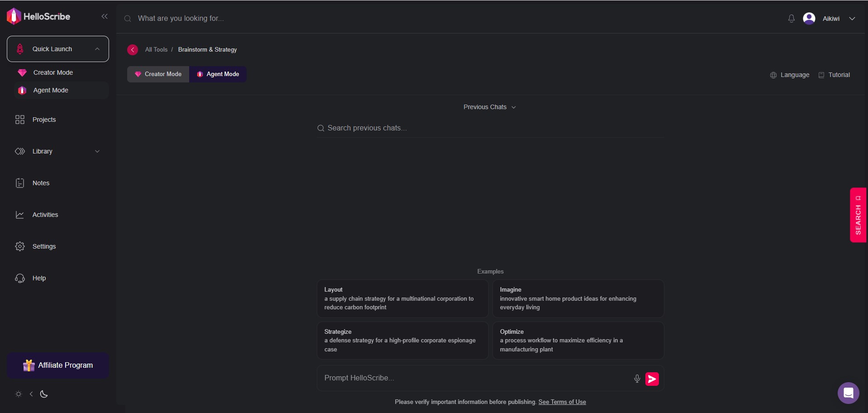Switch to Agent Mode tab
868x413 pixels.
(218, 74)
